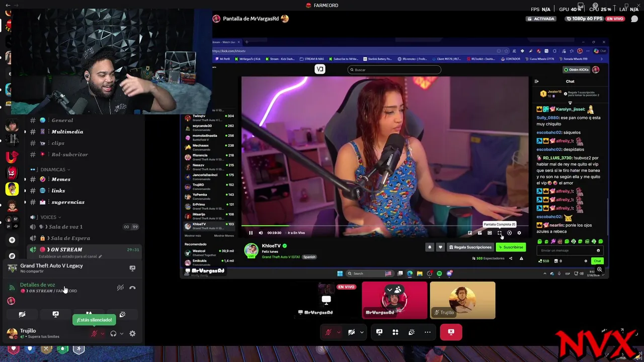
Task: Toggle theater mode icon in Kick player
Action: pyautogui.click(x=490, y=233)
